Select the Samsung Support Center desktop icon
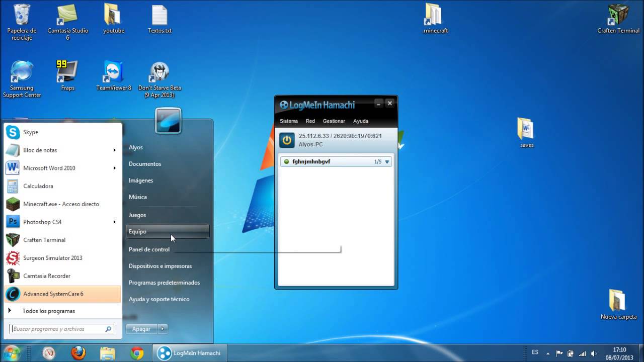Image resolution: width=644 pixels, height=362 pixels. click(x=22, y=79)
